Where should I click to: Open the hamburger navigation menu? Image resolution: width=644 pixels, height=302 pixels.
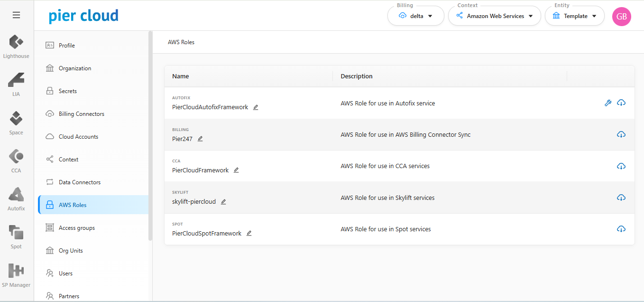point(16,15)
